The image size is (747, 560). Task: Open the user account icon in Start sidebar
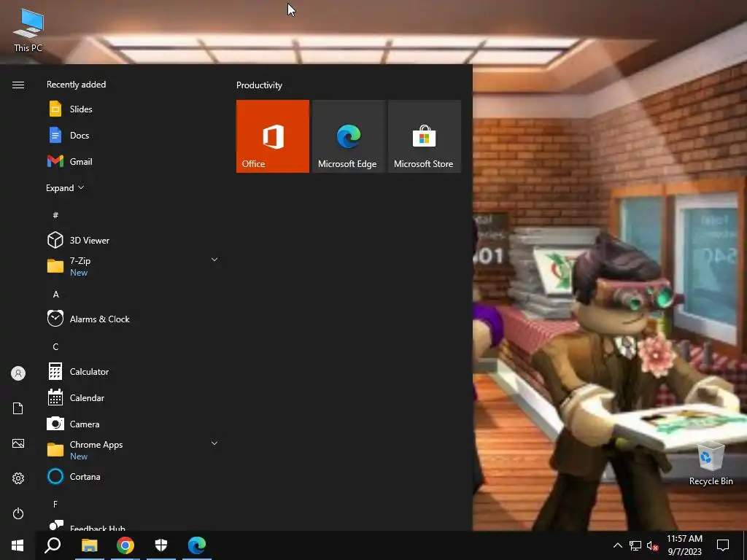18,373
